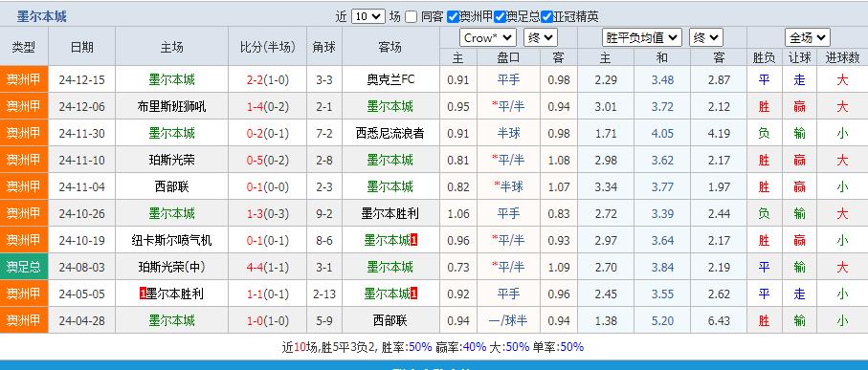Click the 让球 column header

[799, 57]
